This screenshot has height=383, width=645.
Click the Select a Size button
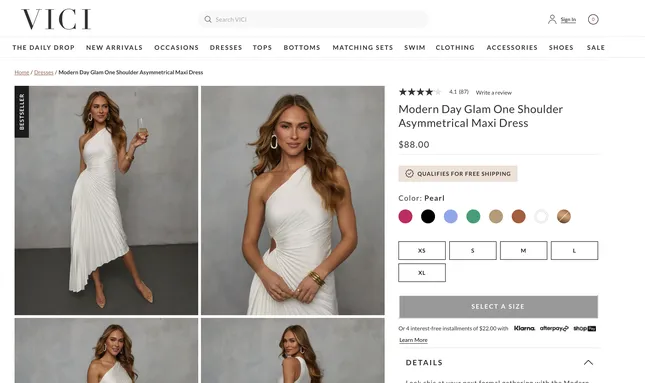(498, 306)
